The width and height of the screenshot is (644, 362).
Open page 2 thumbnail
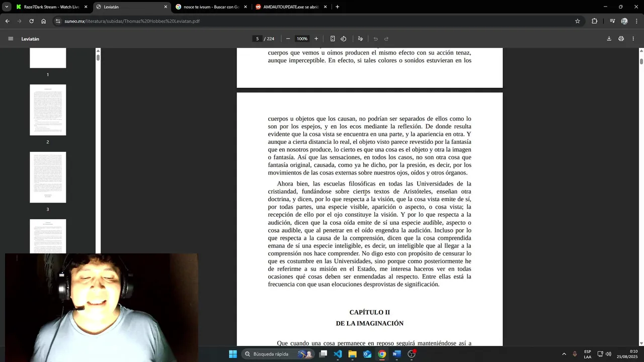(x=48, y=110)
